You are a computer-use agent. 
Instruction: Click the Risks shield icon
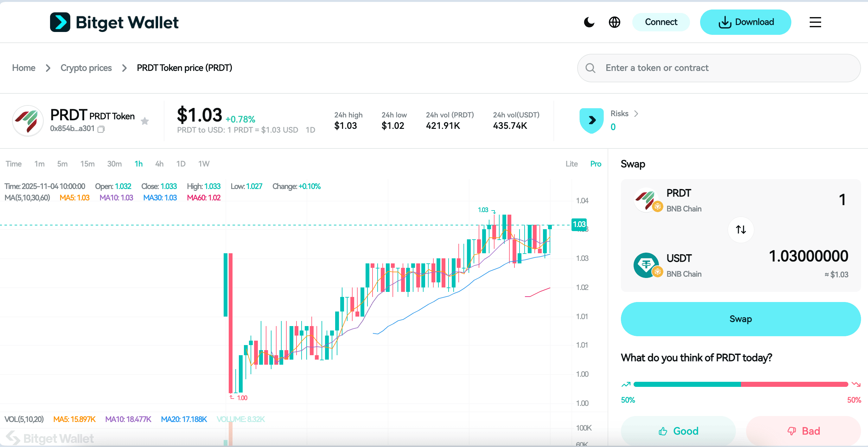(x=591, y=120)
